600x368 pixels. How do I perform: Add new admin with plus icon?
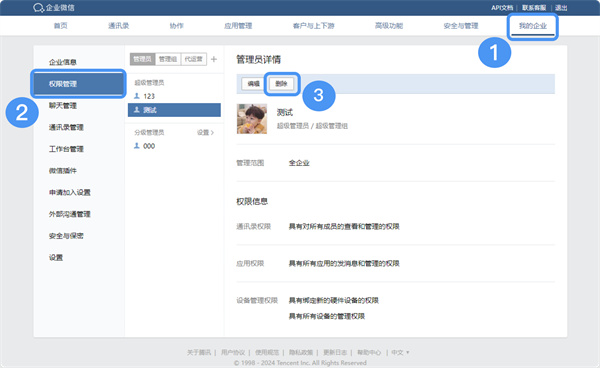214,59
